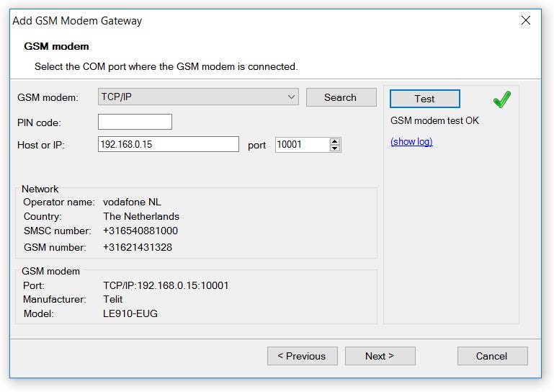Click the PIN code label

click(x=39, y=122)
